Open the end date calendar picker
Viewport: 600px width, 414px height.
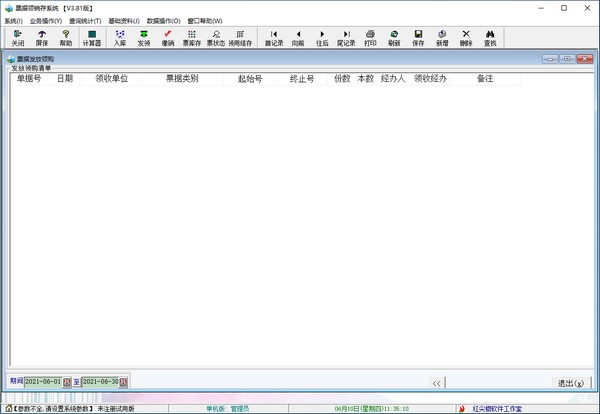pos(124,382)
